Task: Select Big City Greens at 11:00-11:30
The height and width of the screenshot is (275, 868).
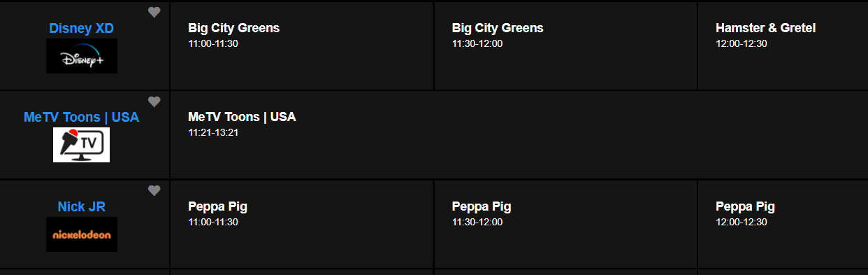Action: coord(302,45)
